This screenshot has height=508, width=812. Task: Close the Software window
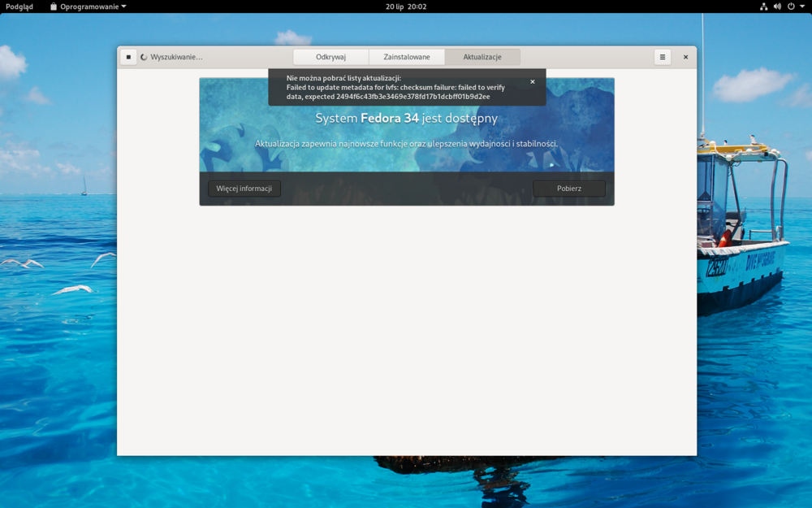685,57
